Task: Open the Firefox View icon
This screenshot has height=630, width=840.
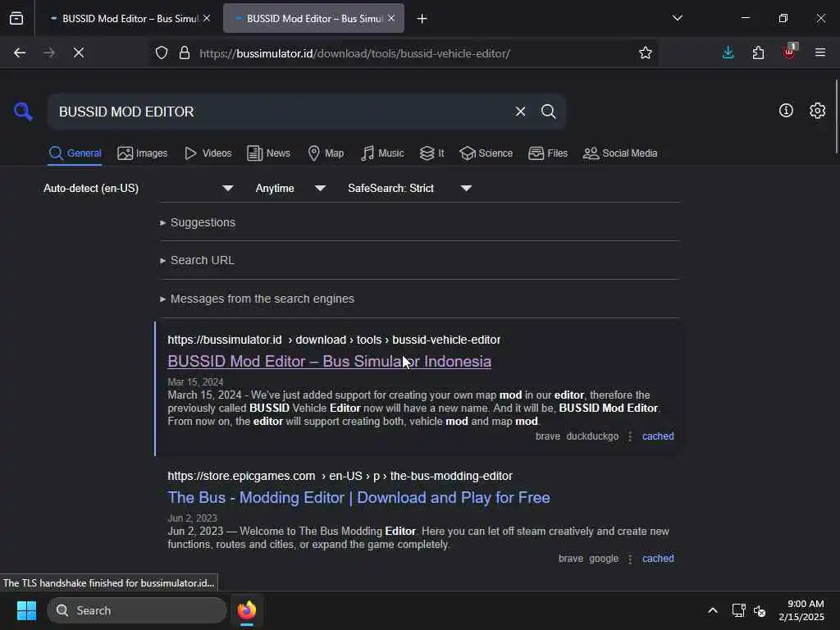Action: coord(16,18)
